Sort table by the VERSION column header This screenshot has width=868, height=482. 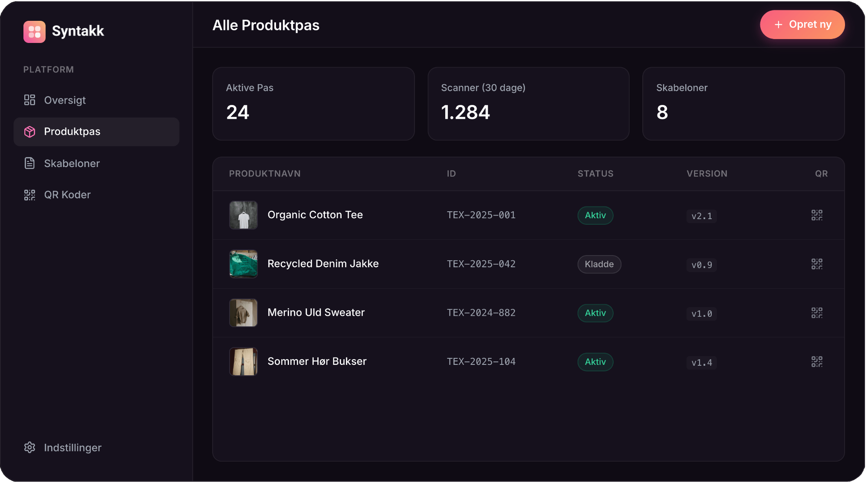(x=707, y=174)
